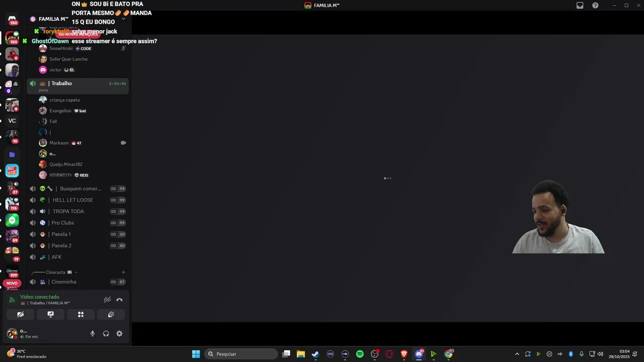The width and height of the screenshot is (644, 362).
Task: Open File Explorer from taskbar
Action: [301, 354]
